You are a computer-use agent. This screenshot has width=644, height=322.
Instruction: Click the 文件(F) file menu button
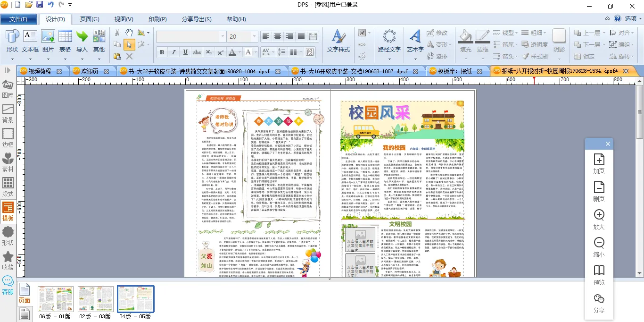(18, 19)
